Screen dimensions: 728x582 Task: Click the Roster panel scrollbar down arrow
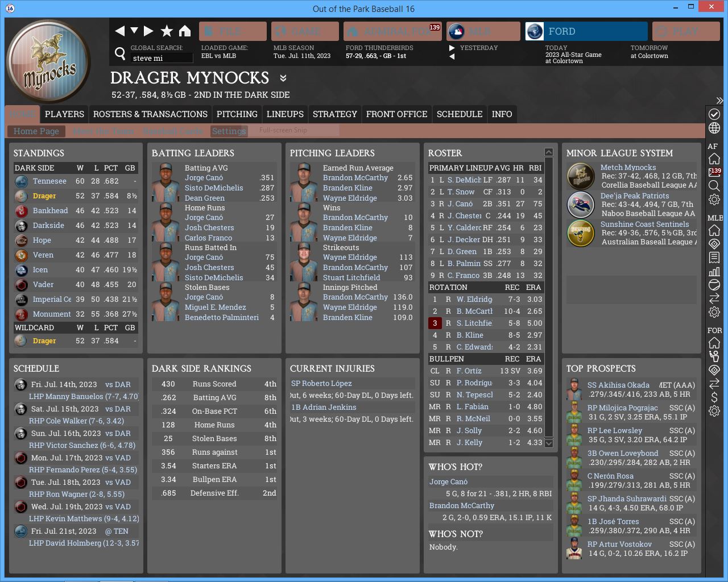(x=549, y=443)
